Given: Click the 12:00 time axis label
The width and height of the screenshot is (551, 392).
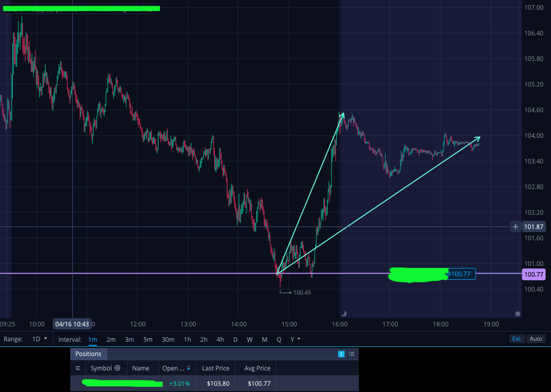Looking at the screenshot, I should pos(137,324).
